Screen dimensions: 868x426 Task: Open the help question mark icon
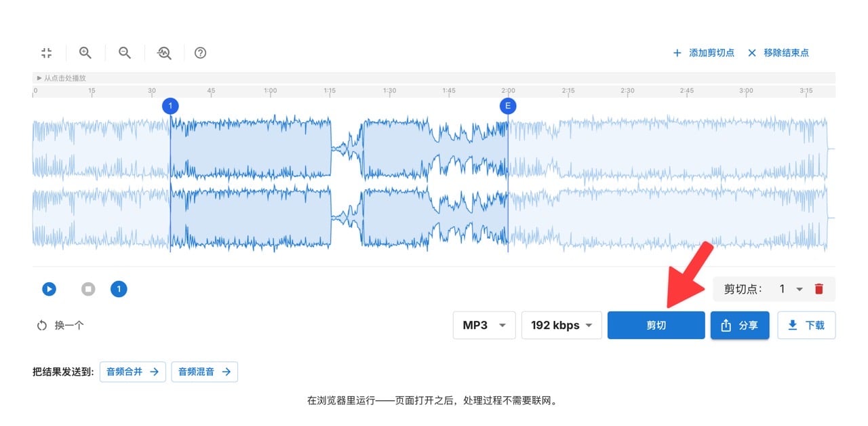[x=200, y=53]
